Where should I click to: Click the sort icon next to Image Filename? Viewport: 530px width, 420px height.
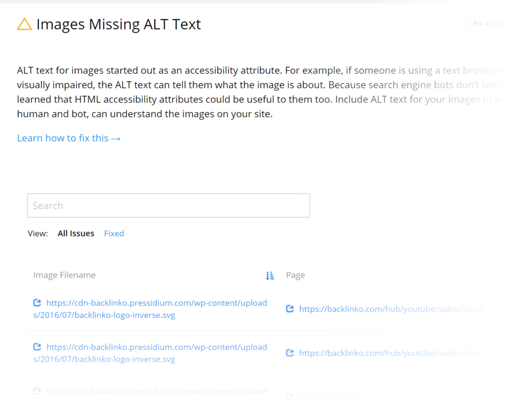tap(270, 276)
